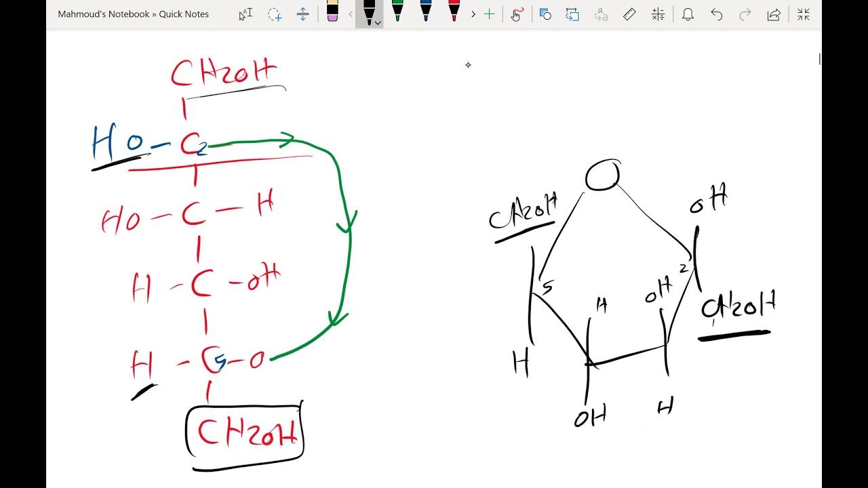The height and width of the screenshot is (488, 868).
Task: Choose the Insert Space tool
Action: [x=303, y=14]
